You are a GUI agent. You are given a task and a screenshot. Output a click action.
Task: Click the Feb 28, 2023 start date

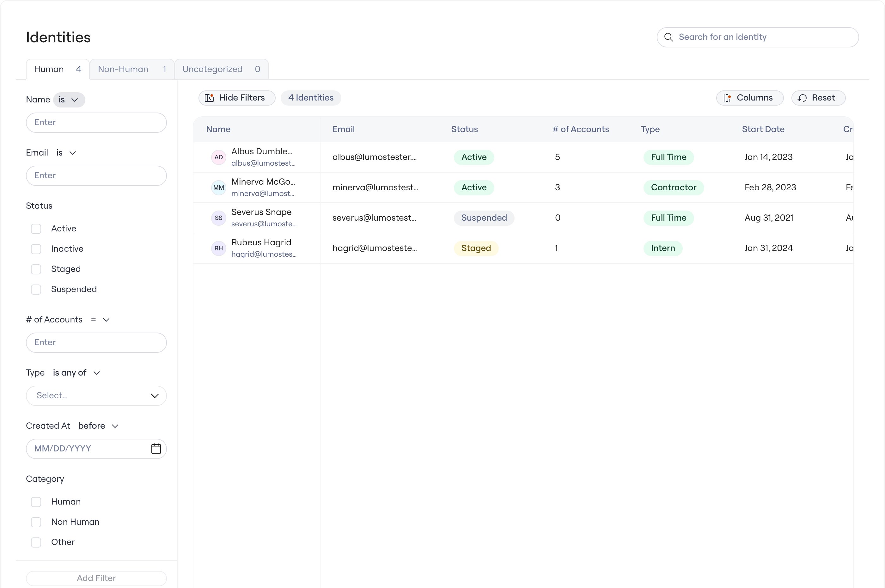[770, 187]
